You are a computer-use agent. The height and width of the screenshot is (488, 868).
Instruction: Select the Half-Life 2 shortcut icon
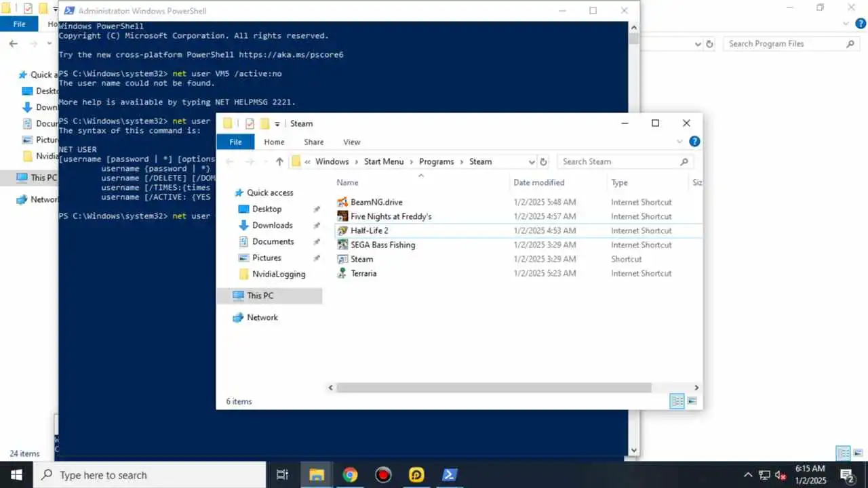[x=343, y=230]
